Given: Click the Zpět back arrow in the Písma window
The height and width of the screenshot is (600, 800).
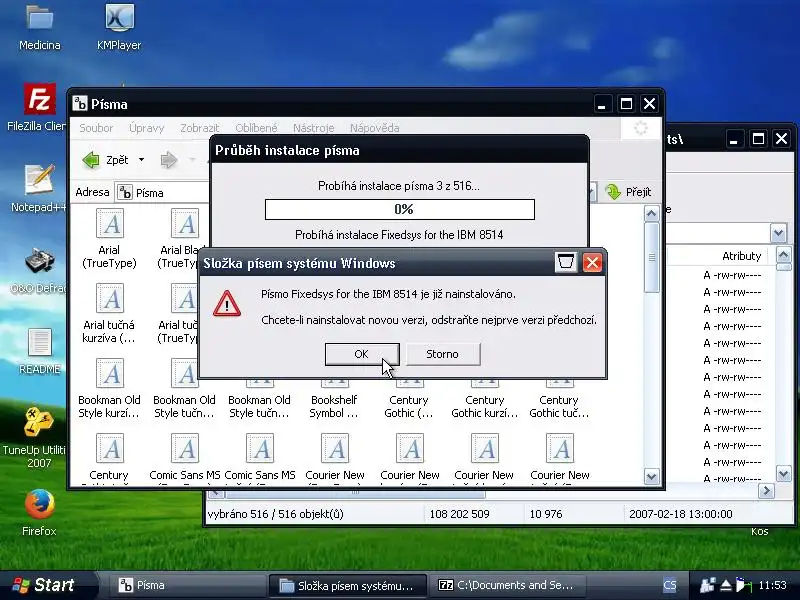Looking at the screenshot, I should 91,160.
